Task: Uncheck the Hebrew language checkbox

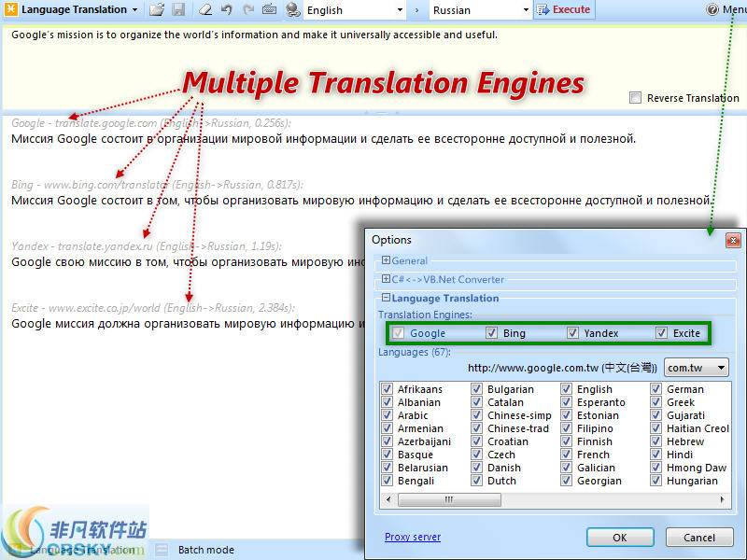Action: [x=656, y=441]
